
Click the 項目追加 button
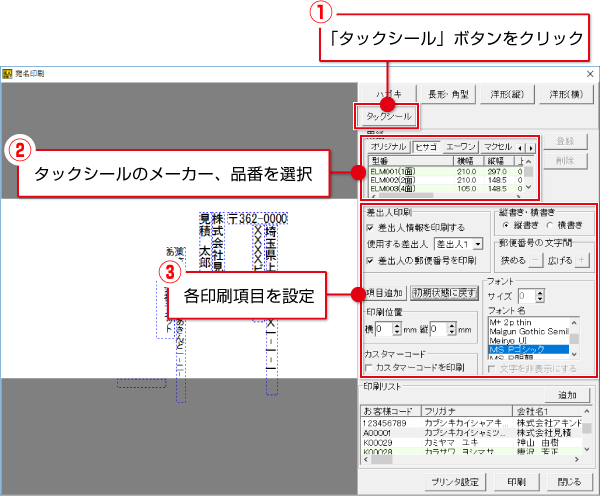[x=383, y=293]
